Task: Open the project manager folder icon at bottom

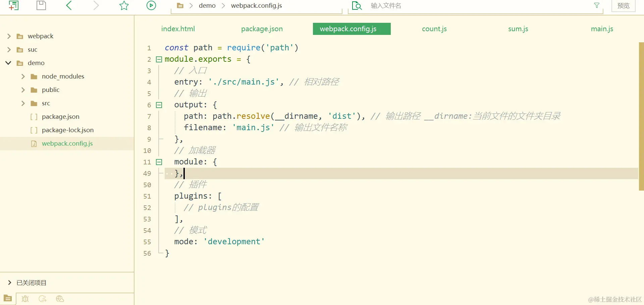Action: coord(8,298)
